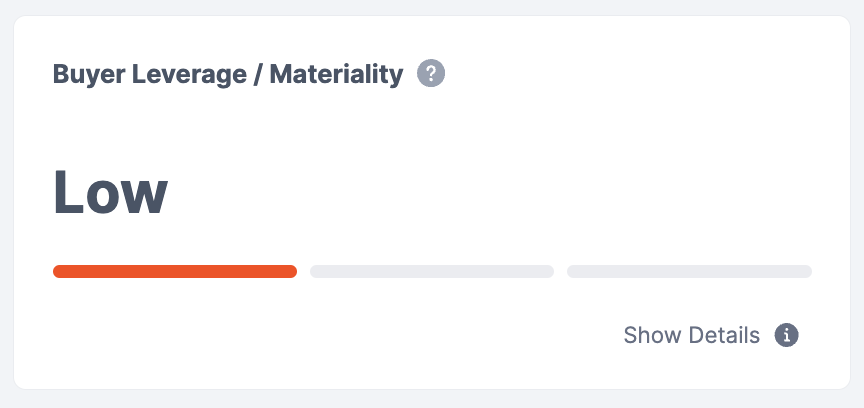
Task: Expand details of the Materiality card
Action: tap(691, 335)
